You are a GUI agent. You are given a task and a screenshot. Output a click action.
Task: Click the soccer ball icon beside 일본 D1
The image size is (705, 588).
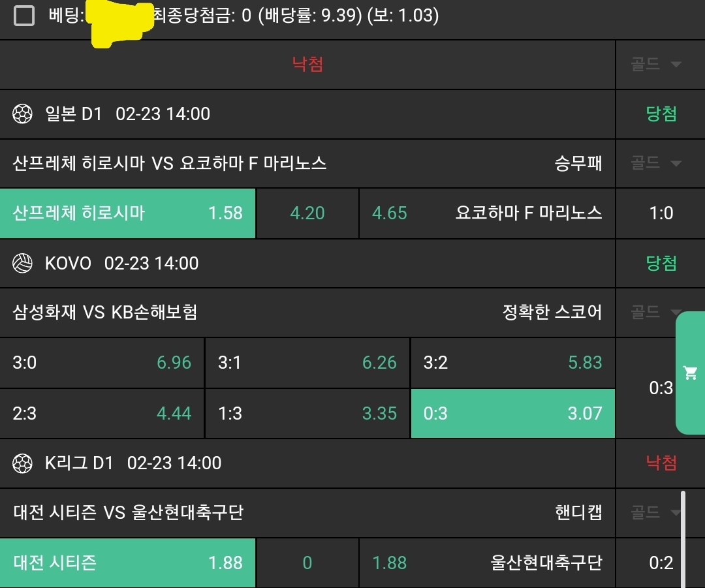coord(22,114)
